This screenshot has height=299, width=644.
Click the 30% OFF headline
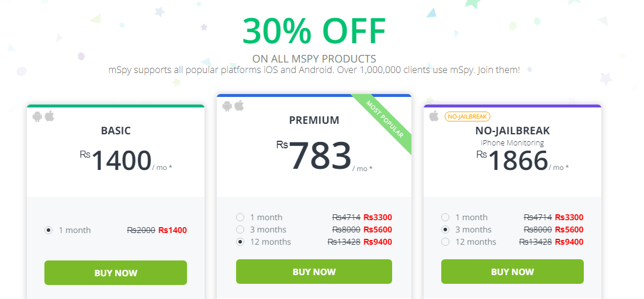[x=314, y=31]
